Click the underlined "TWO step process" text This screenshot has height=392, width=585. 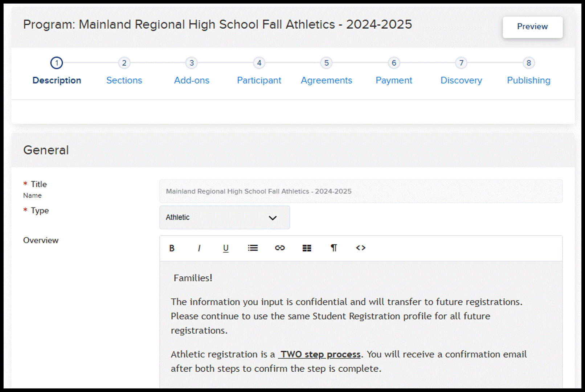point(320,354)
